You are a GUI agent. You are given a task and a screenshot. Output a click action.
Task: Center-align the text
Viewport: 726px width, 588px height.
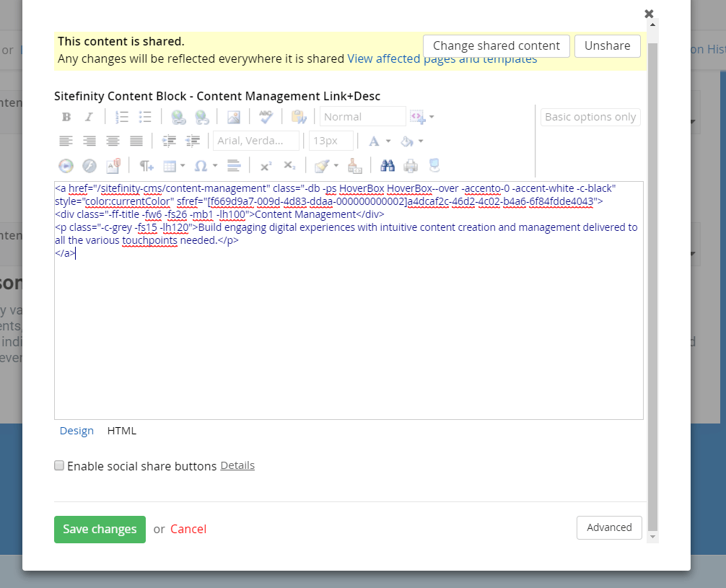pyautogui.click(x=113, y=141)
